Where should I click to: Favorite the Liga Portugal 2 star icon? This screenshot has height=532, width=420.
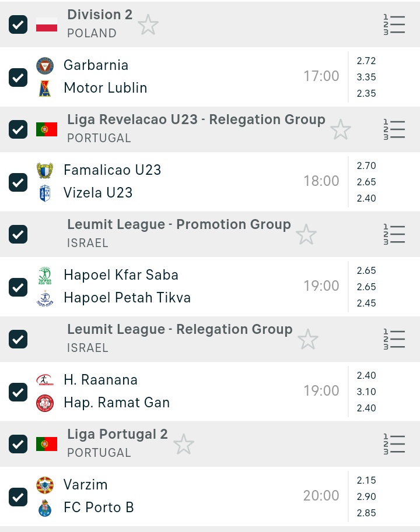[x=184, y=444]
